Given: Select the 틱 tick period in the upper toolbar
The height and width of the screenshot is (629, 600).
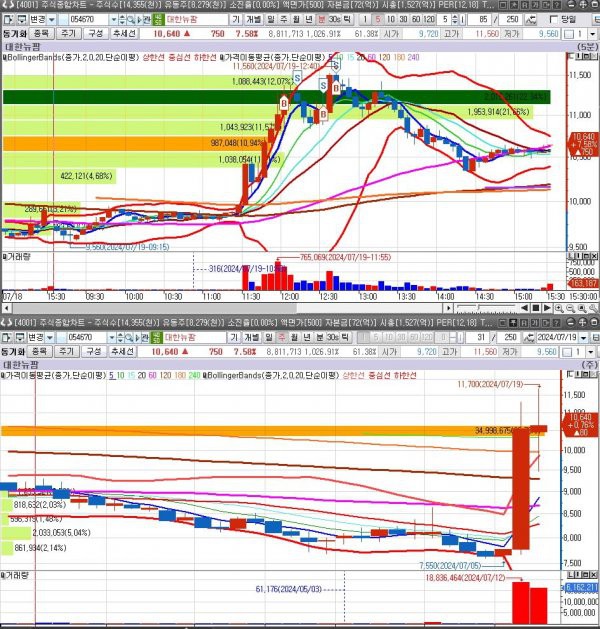Looking at the screenshot, I should click(x=347, y=19).
